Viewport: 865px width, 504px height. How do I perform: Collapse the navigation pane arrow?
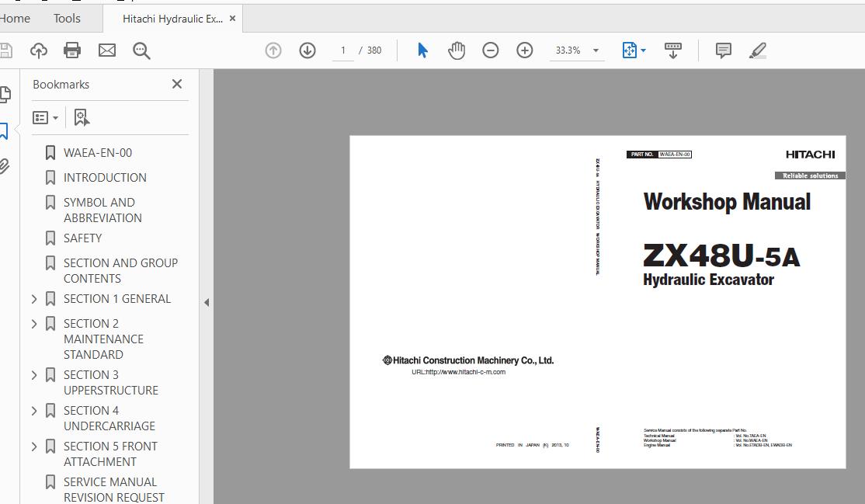pyautogui.click(x=207, y=303)
